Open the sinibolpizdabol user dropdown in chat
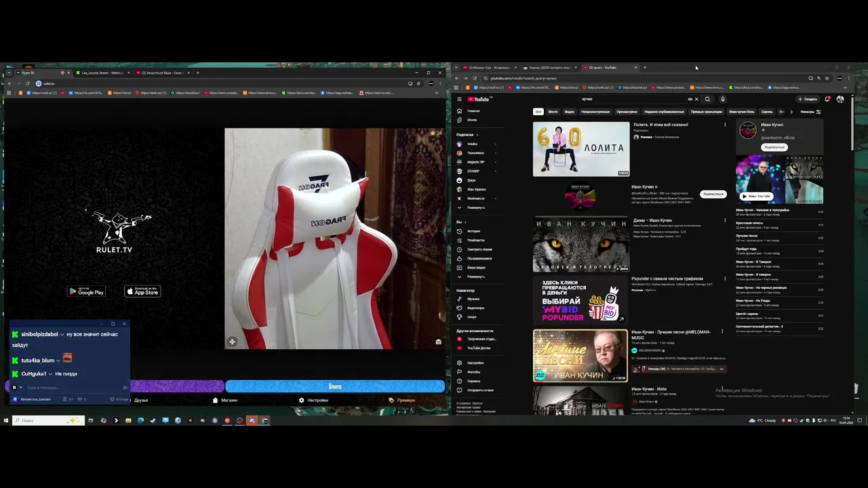 click(62, 334)
